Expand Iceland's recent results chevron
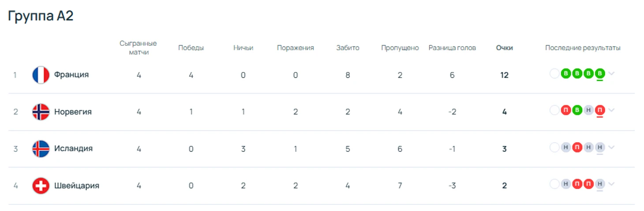Screen dimensions: 644x211 [611, 147]
